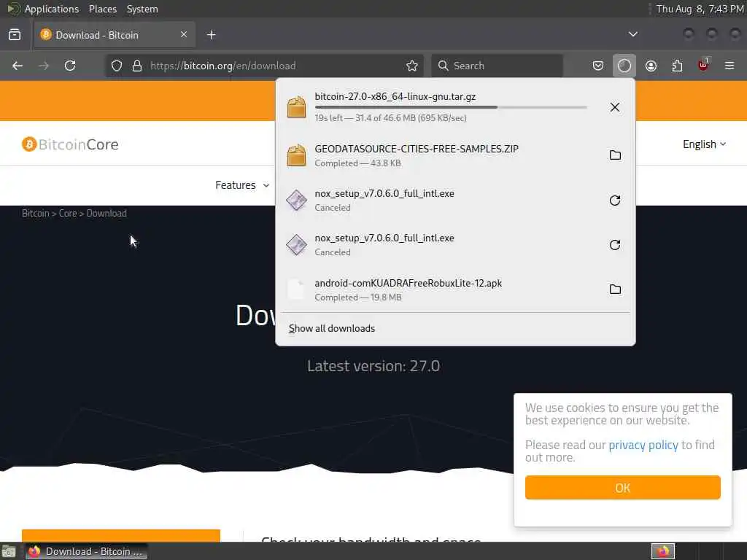The height and width of the screenshot is (560, 747).
Task: Open the Pocket save icon
Action: click(598, 66)
